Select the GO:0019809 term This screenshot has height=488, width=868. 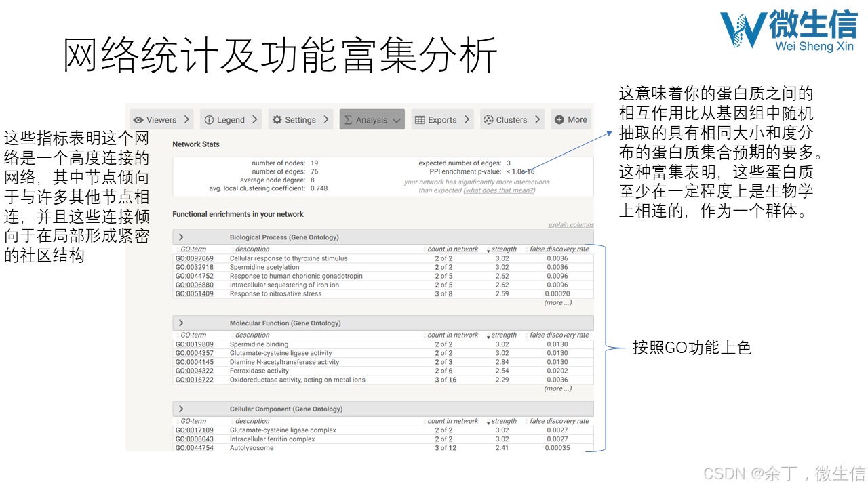(x=195, y=344)
